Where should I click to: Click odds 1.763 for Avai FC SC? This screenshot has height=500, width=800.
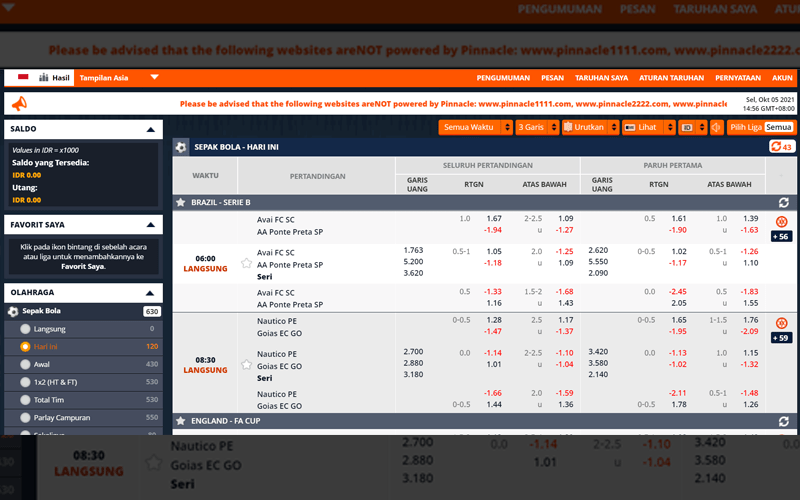[415, 250]
